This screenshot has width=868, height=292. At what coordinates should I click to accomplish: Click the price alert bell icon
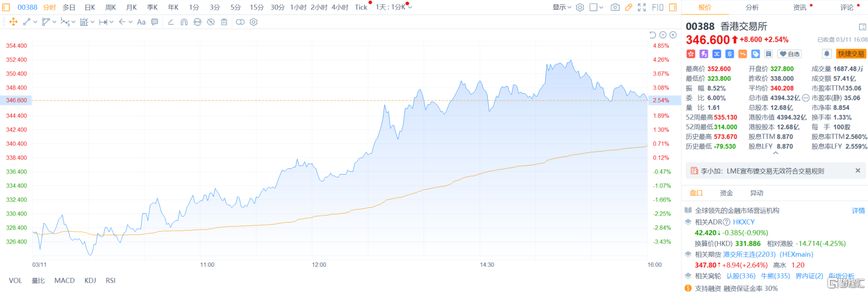click(826, 54)
